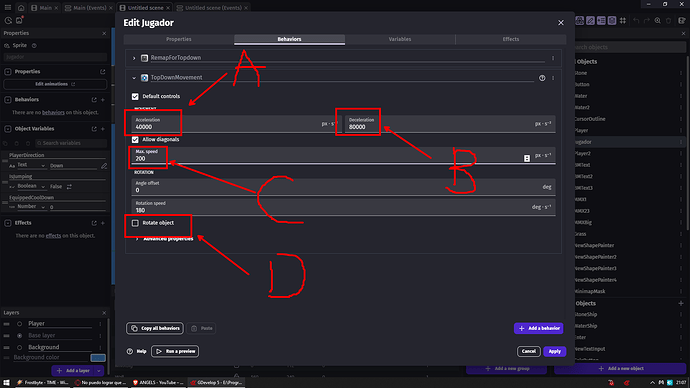Viewport: 690px width, 388px height.
Task: Switch to the Variables tab
Action: (400, 39)
